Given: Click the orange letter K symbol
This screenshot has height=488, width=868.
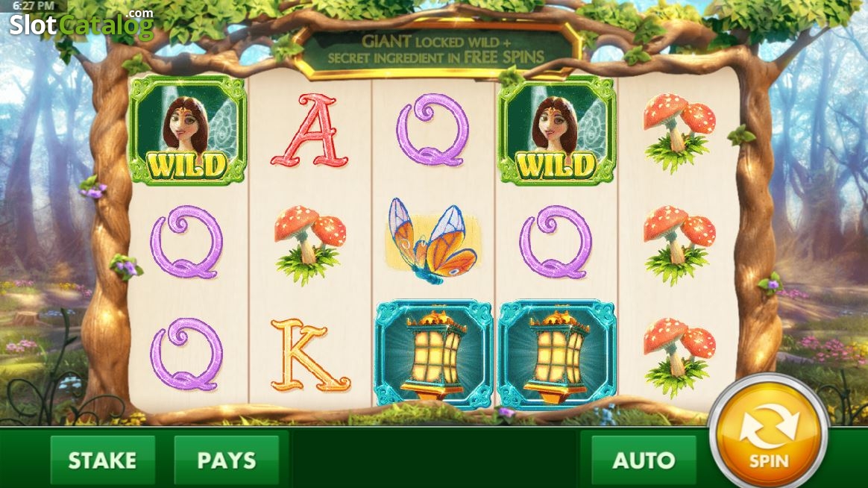Looking at the screenshot, I should click(x=310, y=355).
